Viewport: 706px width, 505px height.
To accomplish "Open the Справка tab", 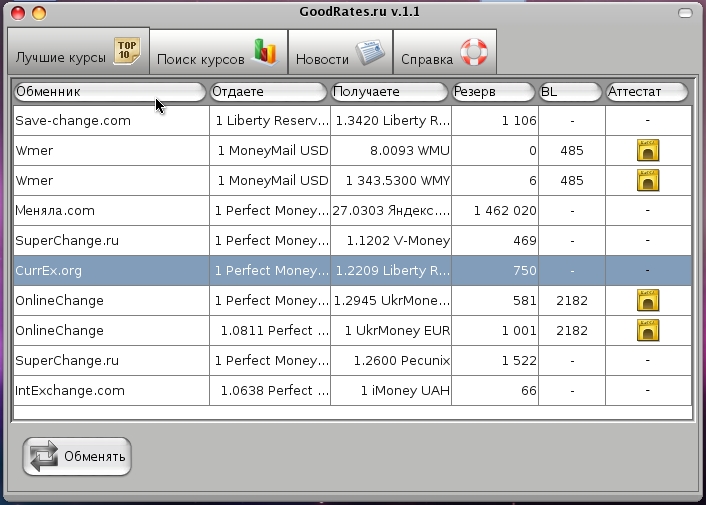I will (445, 52).
